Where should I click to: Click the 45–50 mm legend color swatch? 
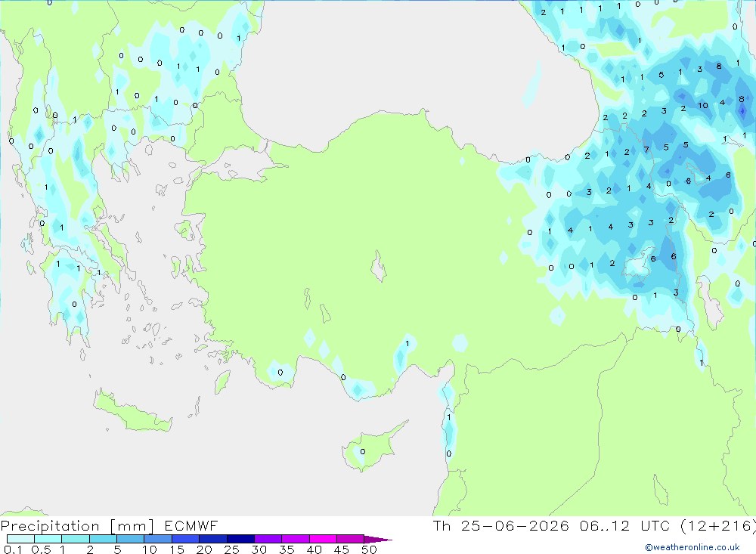(x=350, y=539)
